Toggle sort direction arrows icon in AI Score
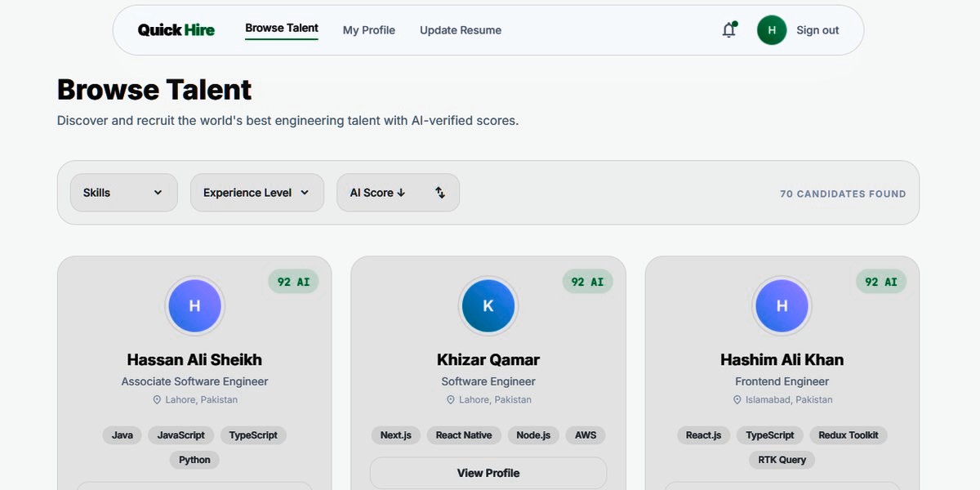 (x=440, y=193)
